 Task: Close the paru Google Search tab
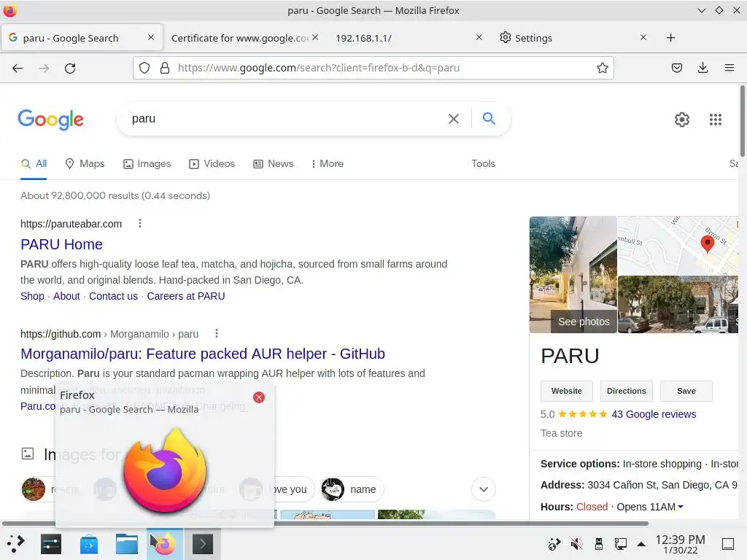[151, 37]
